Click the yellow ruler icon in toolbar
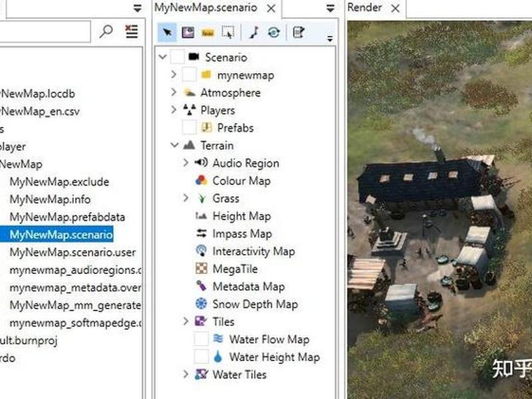The height and width of the screenshot is (399, 532). click(x=207, y=33)
